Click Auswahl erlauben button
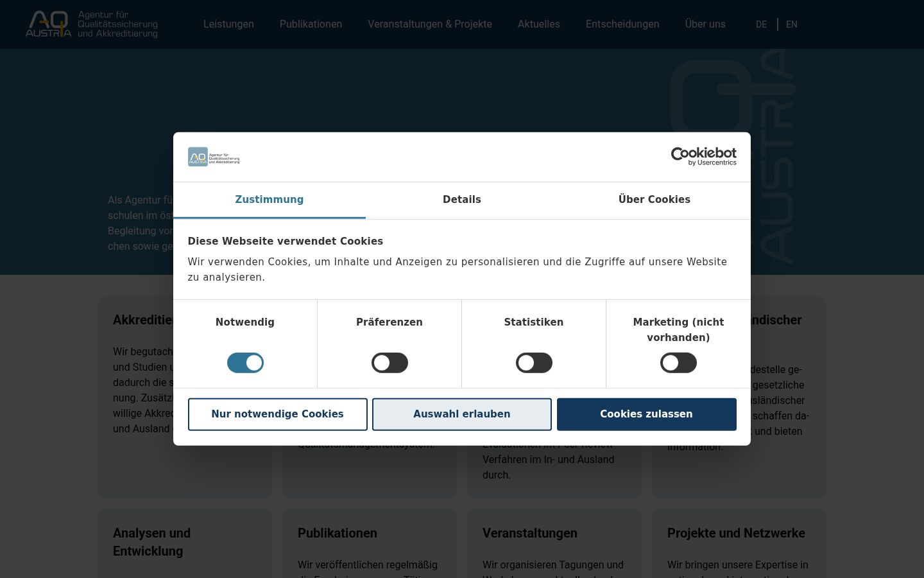Screen dimensions: 924x578 coord(462,414)
